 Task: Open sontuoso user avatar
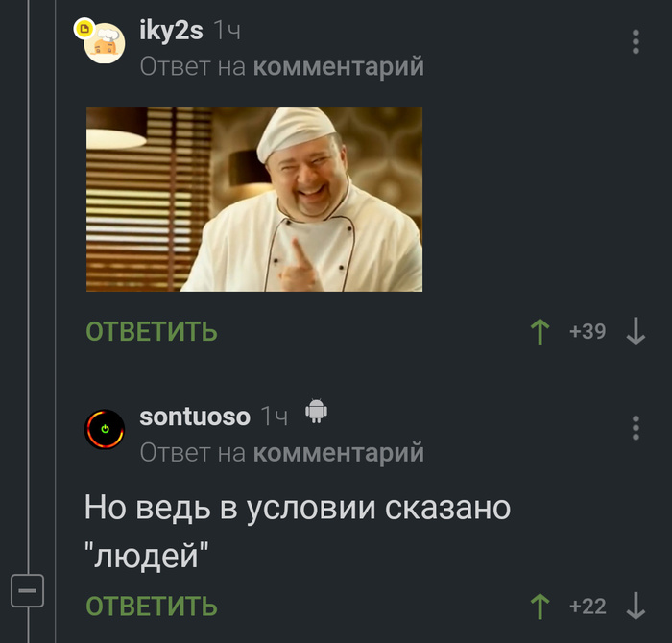[105, 429]
